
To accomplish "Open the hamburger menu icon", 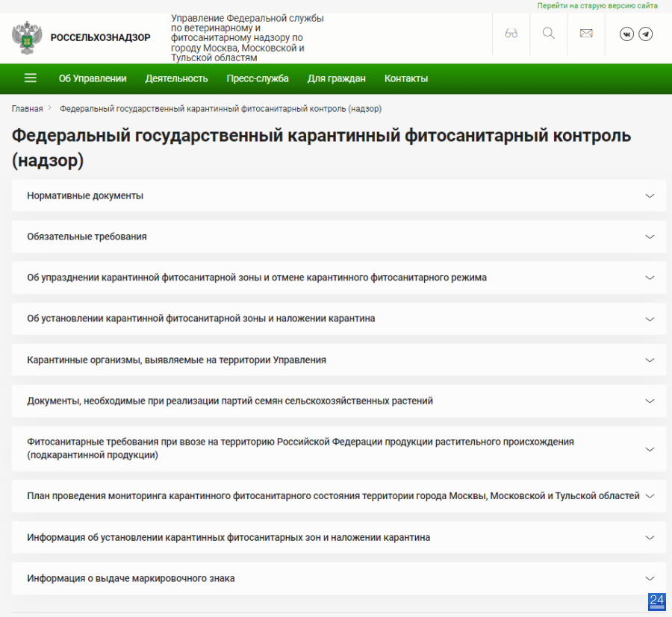I will [31, 78].
